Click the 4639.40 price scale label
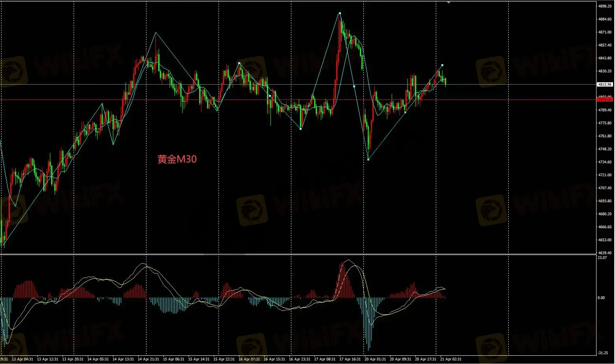Screen dimensions: 615x364 pos(605,253)
